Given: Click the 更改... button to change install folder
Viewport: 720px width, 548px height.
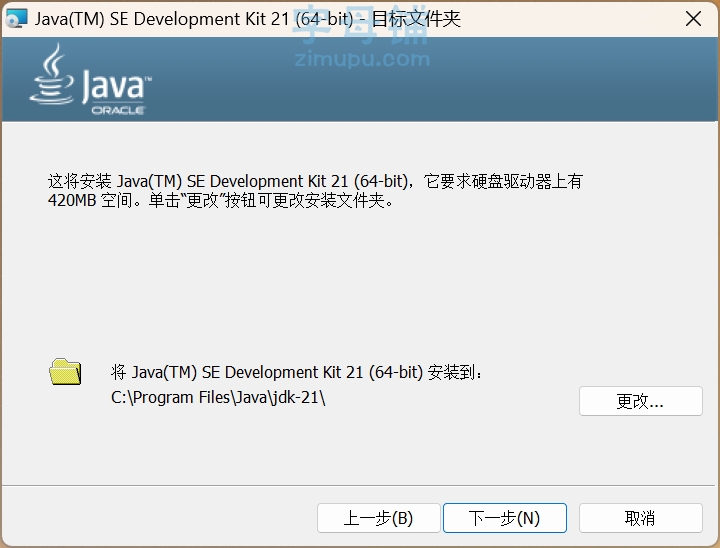Looking at the screenshot, I should [641, 401].
